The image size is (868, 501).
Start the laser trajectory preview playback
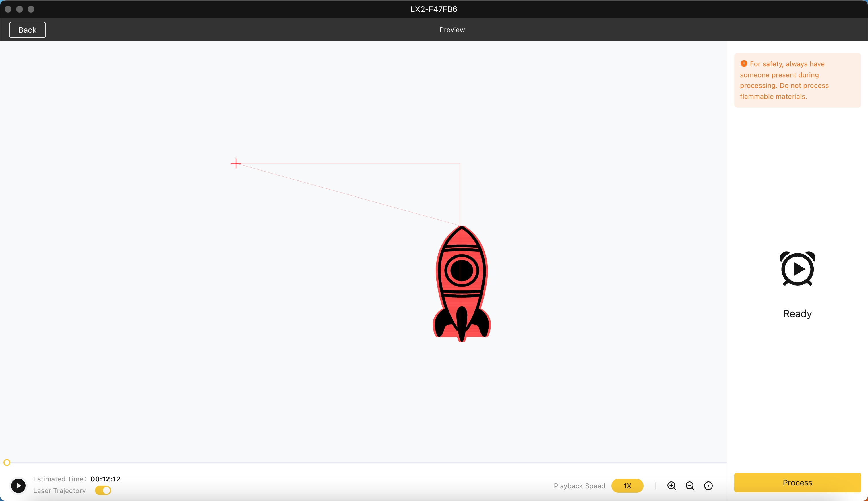tap(18, 485)
